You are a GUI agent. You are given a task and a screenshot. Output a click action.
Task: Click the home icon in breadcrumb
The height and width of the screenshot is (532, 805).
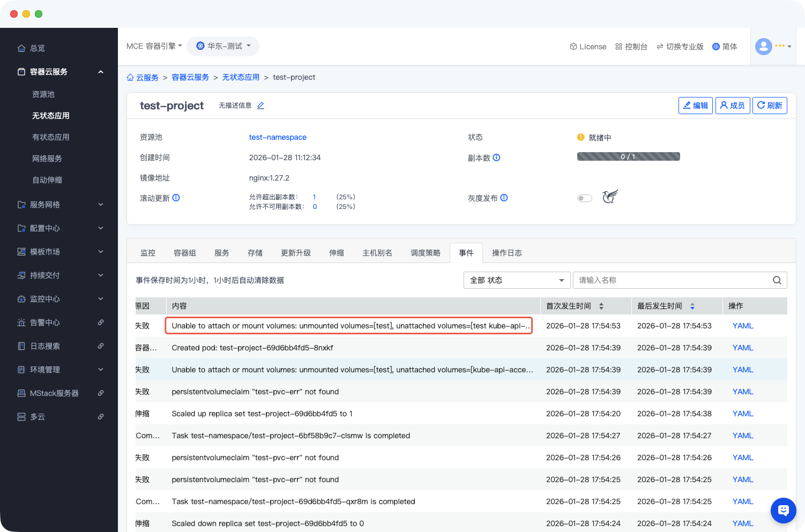point(130,78)
